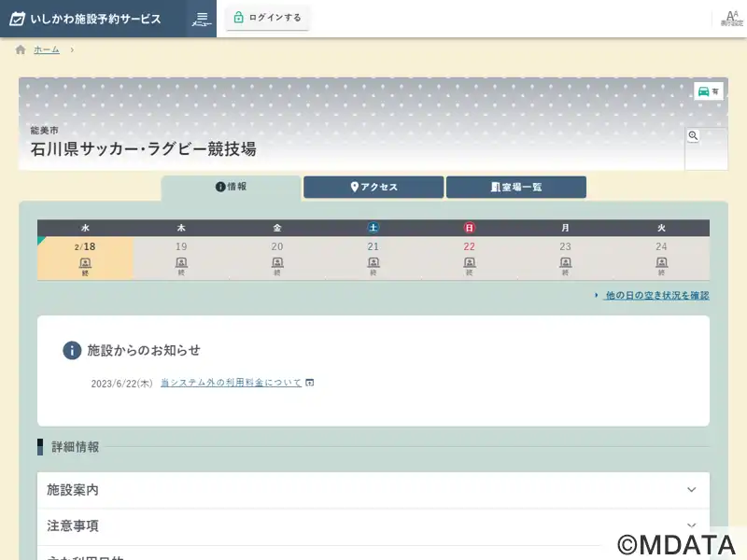Open display settings AA icon
Image resolution: width=747 pixels, height=560 pixels.
pos(732,19)
